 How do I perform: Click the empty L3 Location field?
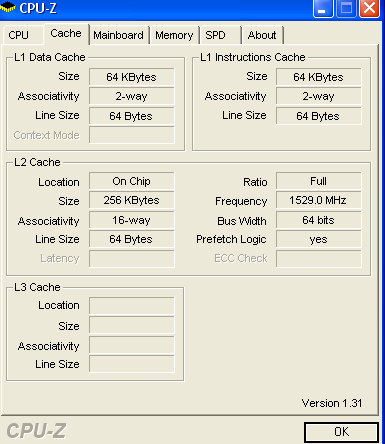point(132,306)
